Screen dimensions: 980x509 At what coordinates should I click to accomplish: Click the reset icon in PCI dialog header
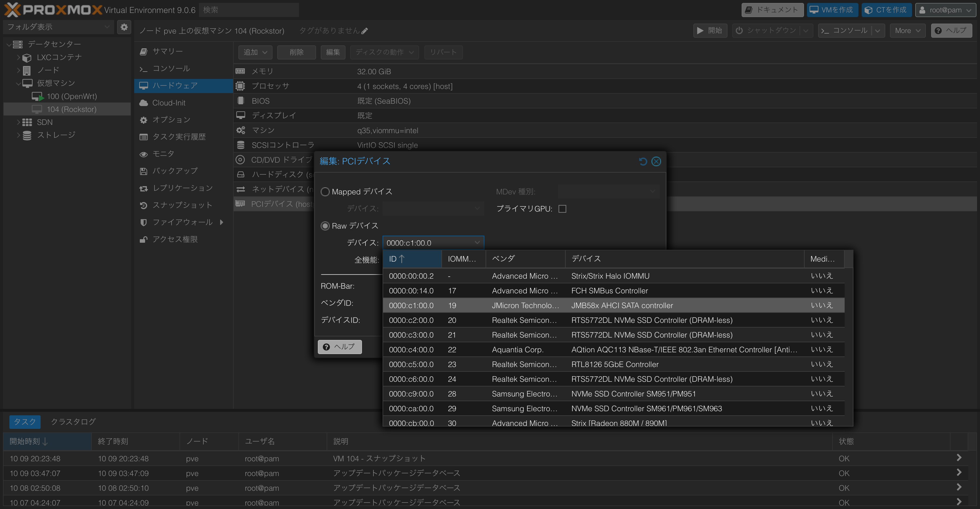tap(643, 161)
